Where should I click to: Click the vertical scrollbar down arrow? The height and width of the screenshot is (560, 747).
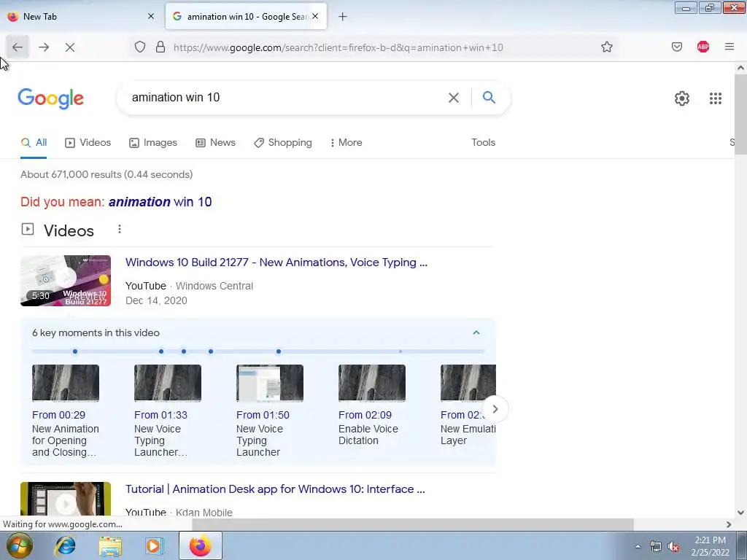pos(740,513)
